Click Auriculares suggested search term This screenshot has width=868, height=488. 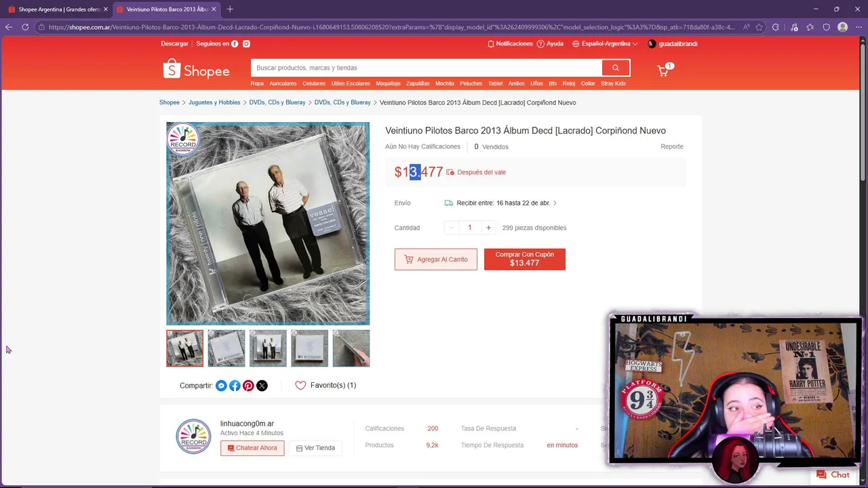283,83
